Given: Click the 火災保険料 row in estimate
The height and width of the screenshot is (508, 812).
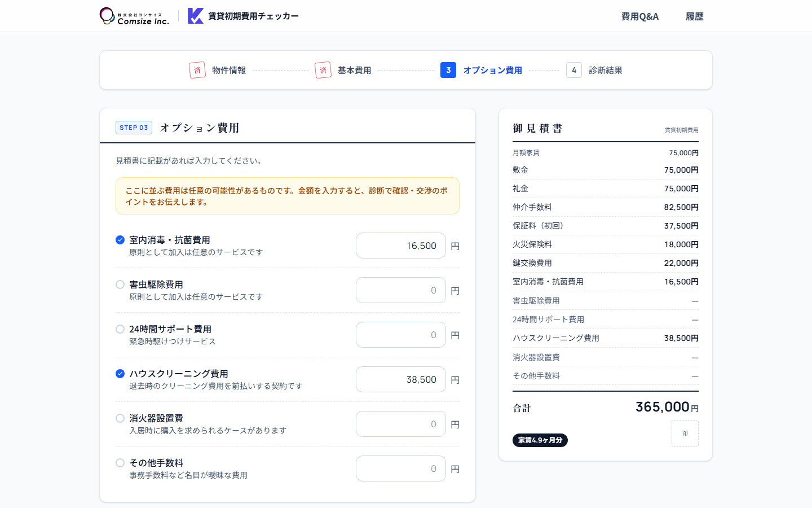Looking at the screenshot, I should (x=606, y=244).
